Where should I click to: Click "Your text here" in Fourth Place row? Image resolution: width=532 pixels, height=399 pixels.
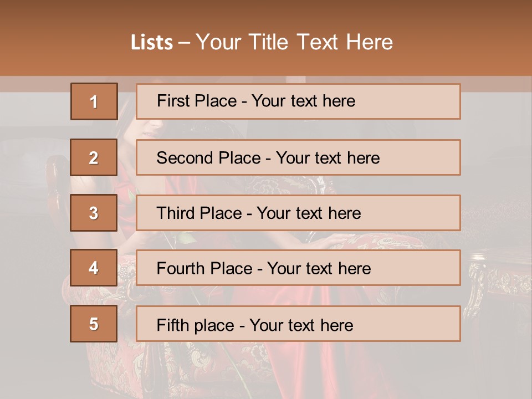coord(319,269)
